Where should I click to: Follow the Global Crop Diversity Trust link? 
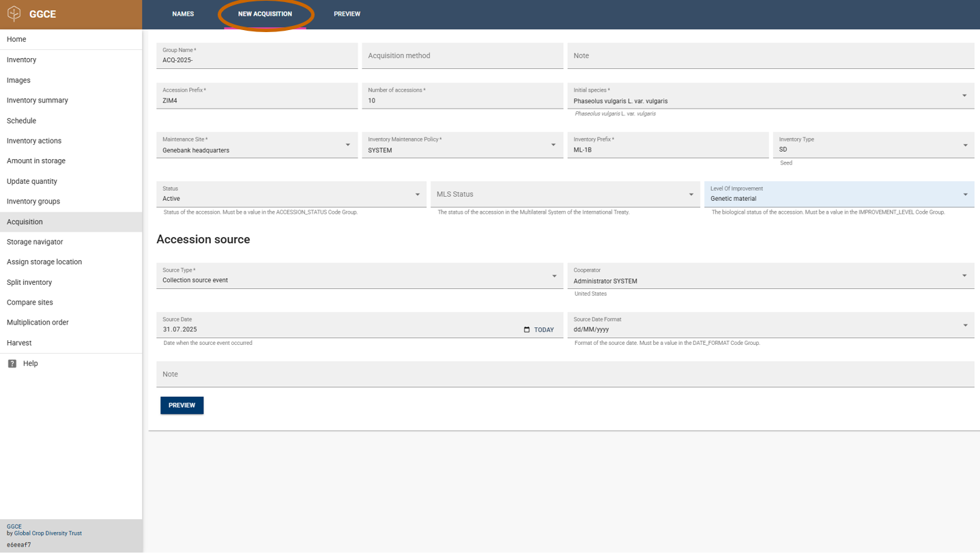tap(48, 533)
